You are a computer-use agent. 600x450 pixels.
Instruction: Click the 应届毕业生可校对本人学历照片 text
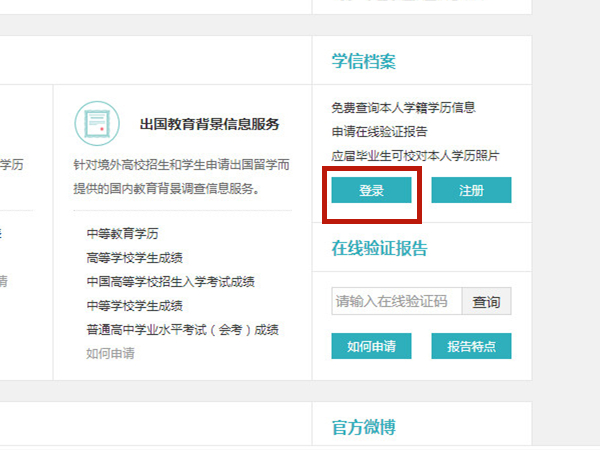[415, 156]
